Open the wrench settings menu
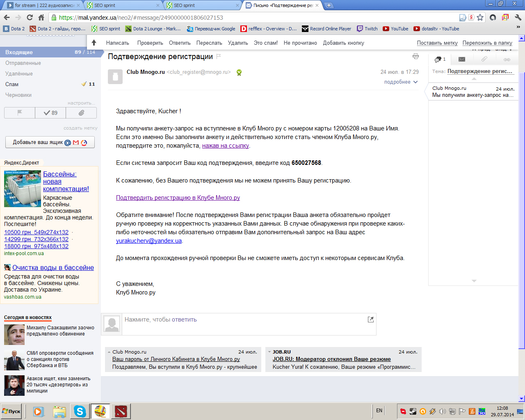The height and width of the screenshot is (420, 525). tap(518, 17)
